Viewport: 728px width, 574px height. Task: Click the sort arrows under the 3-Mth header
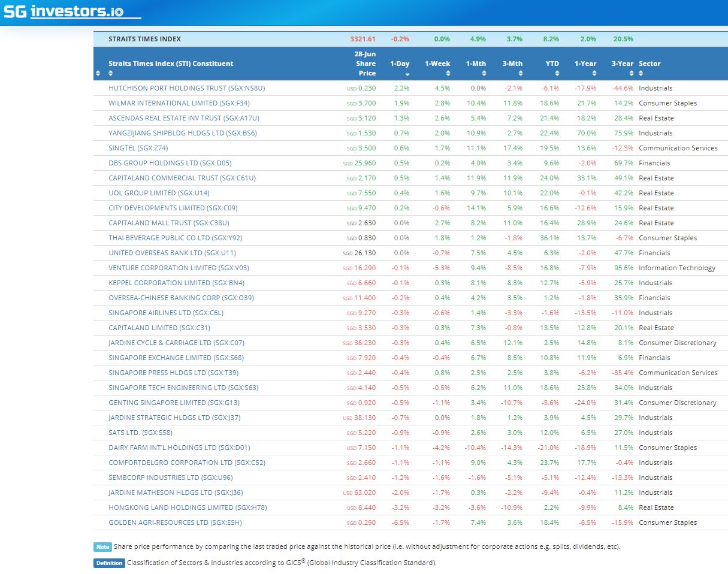[x=521, y=74]
